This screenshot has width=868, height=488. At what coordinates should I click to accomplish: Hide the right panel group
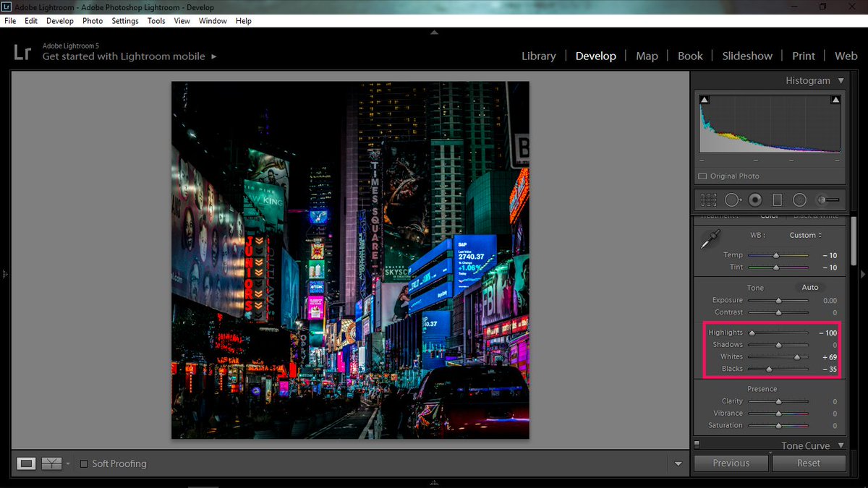[x=863, y=275]
